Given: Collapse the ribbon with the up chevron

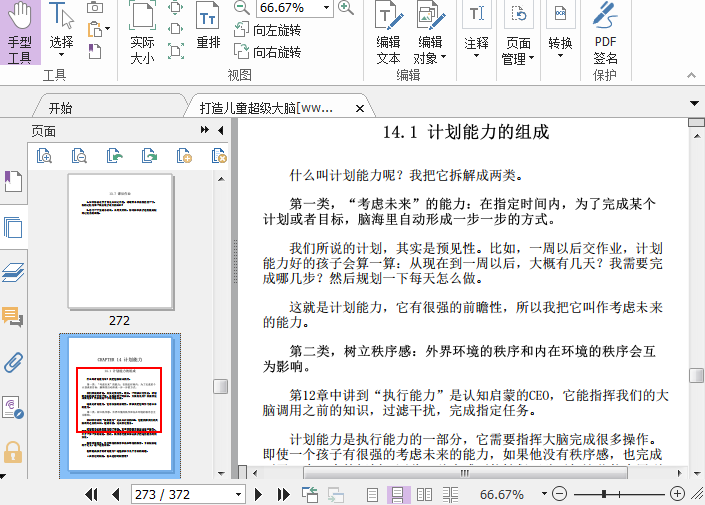Looking at the screenshot, I should click(x=692, y=75).
